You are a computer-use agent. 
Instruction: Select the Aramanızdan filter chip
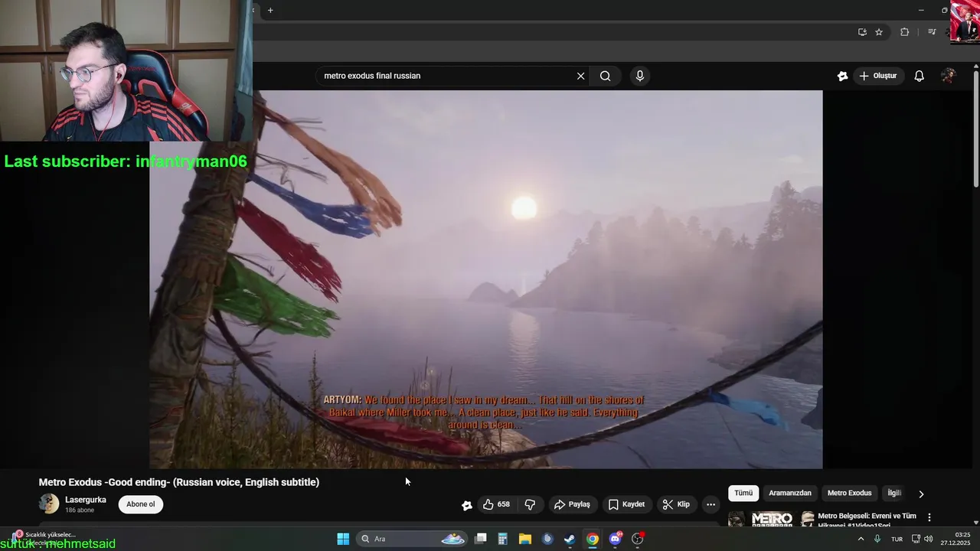tap(790, 493)
